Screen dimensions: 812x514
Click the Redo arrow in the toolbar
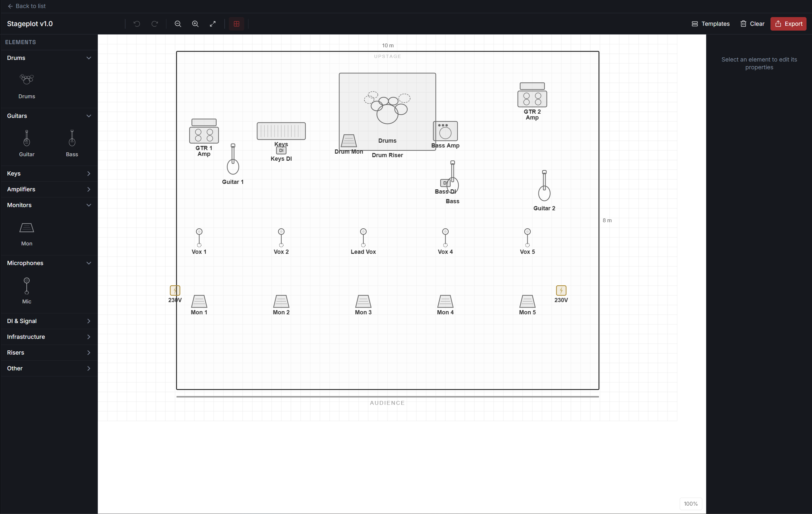pos(154,24)
